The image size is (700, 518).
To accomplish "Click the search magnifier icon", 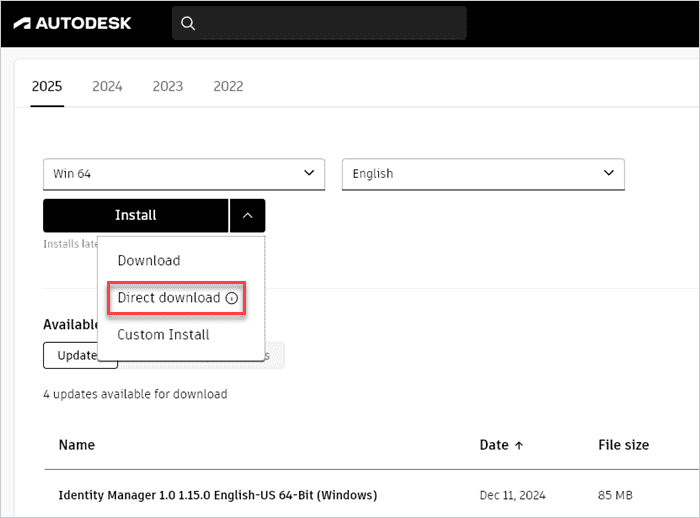I will (x=188, y=23).
